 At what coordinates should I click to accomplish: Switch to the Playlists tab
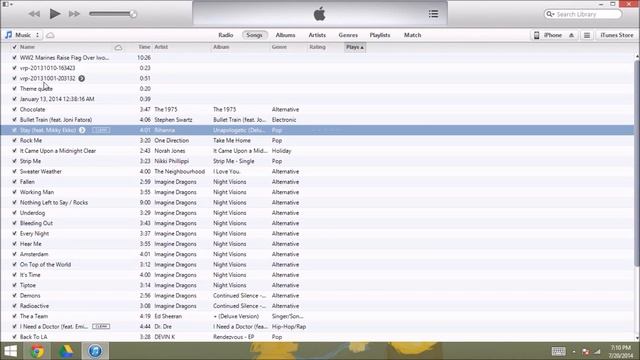(380, 35)
